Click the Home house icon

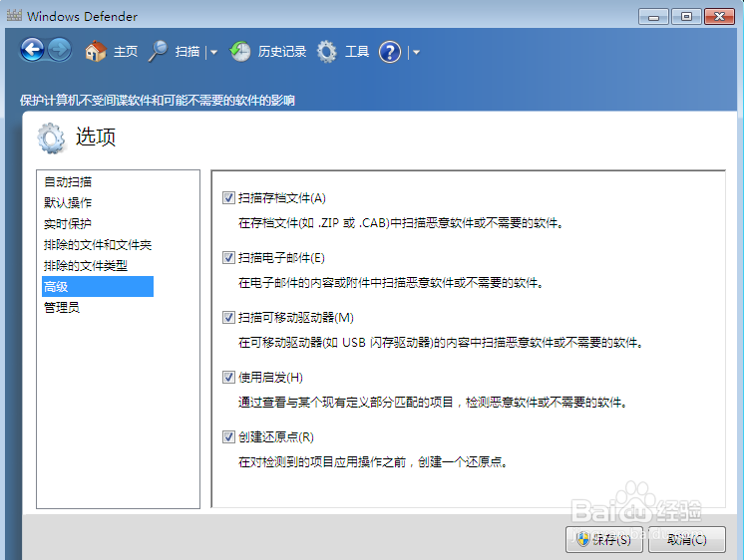(96, 51)
